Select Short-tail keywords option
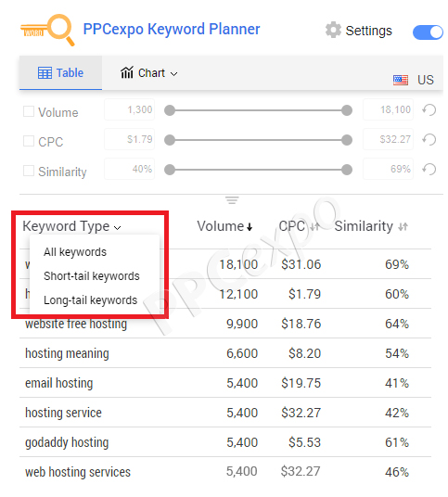448x497 pixels. 92,276
